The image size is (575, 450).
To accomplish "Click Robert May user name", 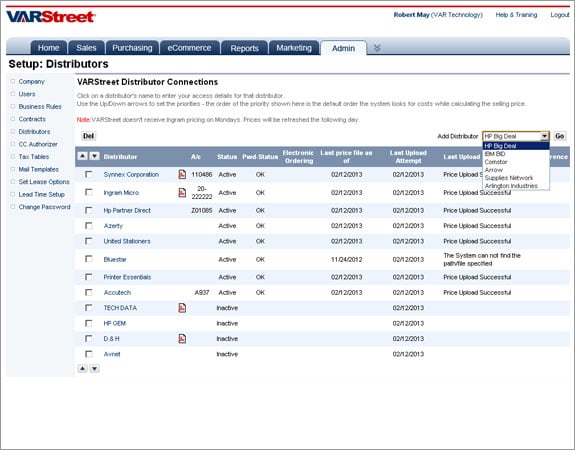I will pyautogui.click(x=411, y=15).
